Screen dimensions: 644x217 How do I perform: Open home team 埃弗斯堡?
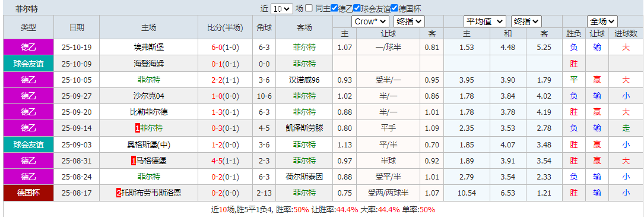point(148,48)
